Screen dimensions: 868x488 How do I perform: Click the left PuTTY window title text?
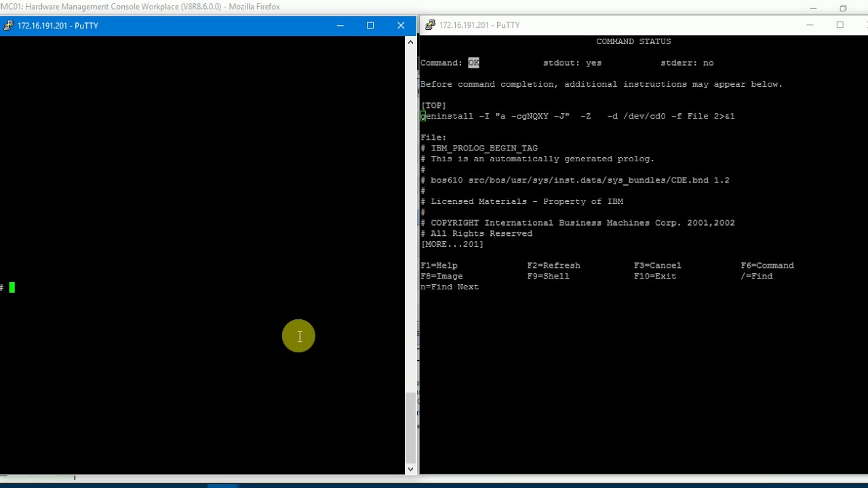pyautogui.click(x=58, y=26)
